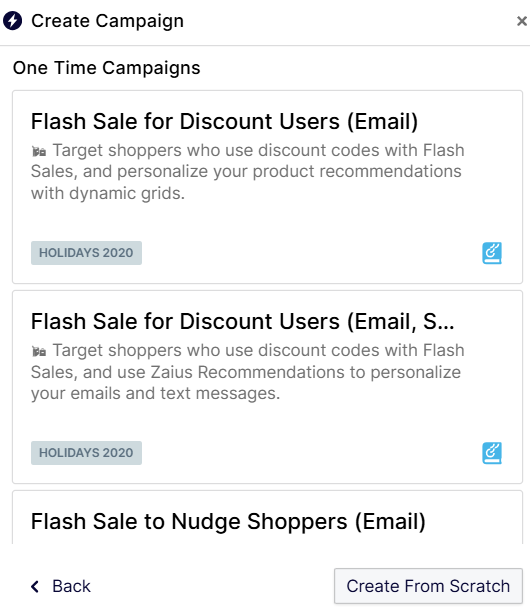Click the Create Campaign title text
The width and height of the screenshot is (530, 616).
coord(107,21)
